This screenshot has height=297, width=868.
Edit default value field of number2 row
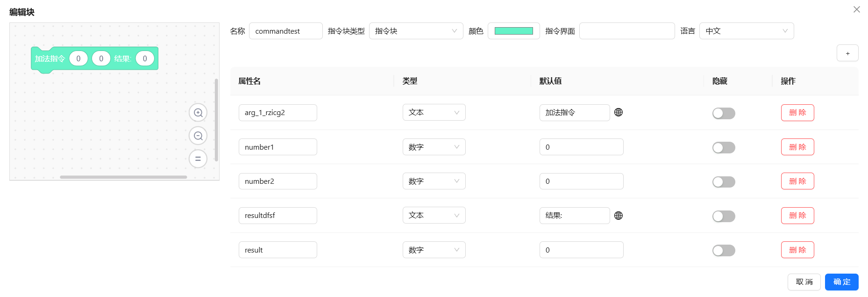(x=582, y=181)
